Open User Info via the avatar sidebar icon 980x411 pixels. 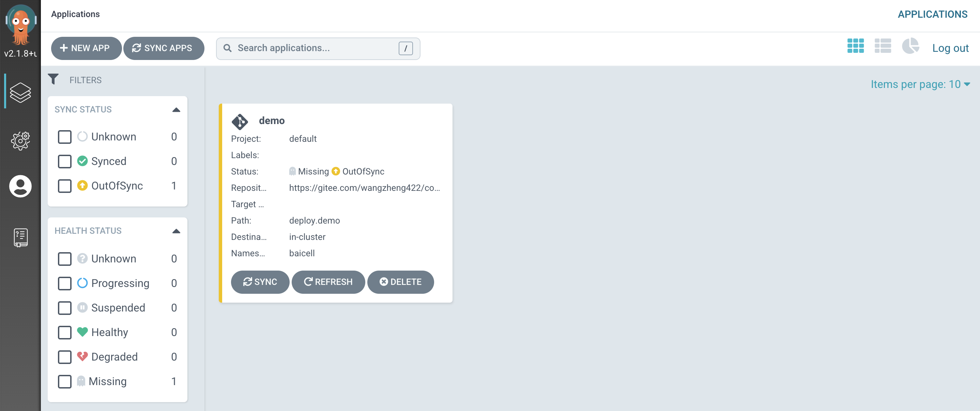point(20,186)
